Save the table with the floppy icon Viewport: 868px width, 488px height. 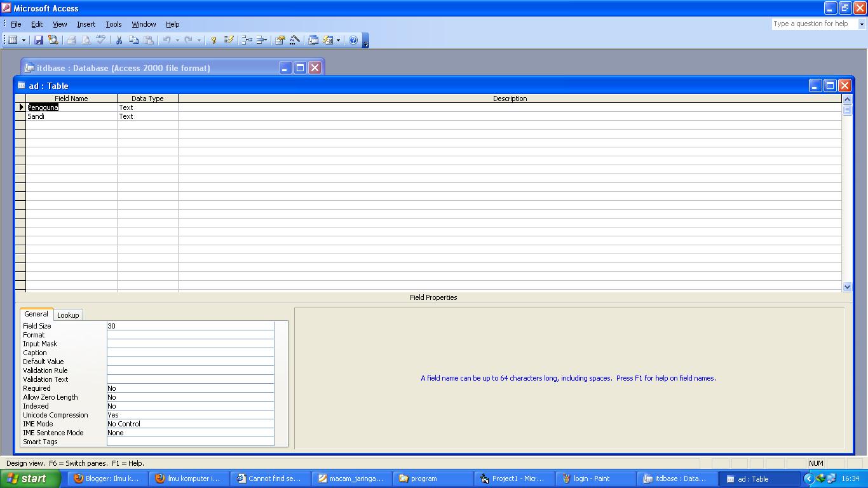[39, 40]
